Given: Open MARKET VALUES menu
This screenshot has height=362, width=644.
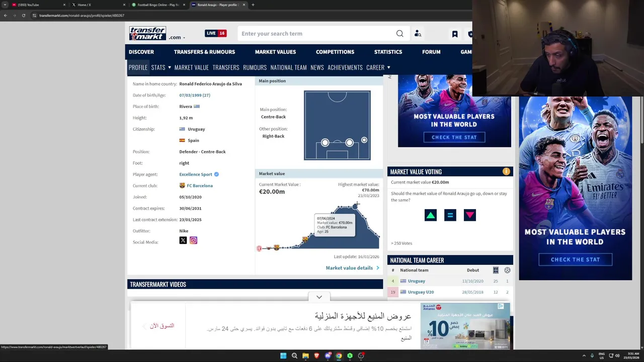Looking at the screenshot, I should tap(275, 52).
